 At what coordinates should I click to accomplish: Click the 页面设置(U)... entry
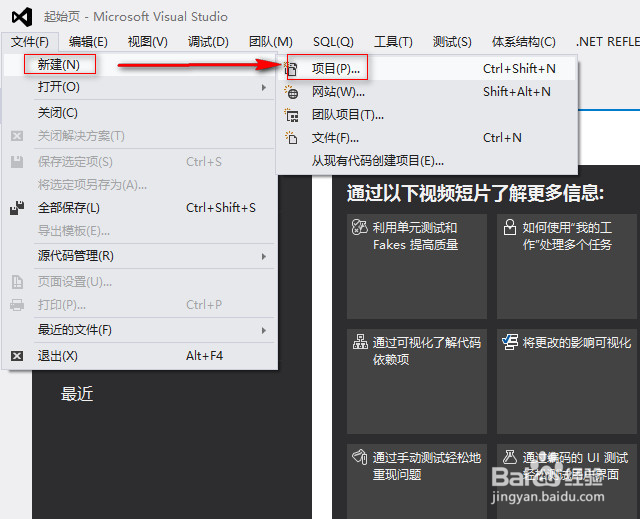point(140,282)
